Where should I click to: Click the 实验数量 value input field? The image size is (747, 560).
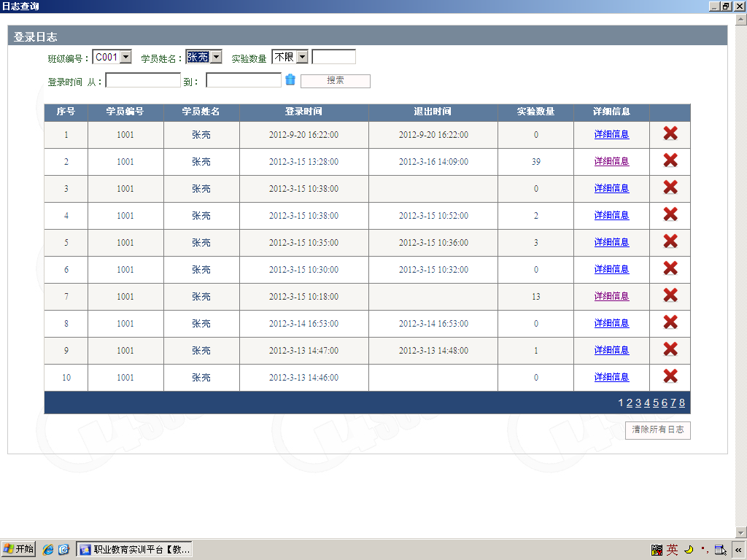coord(334,57)
